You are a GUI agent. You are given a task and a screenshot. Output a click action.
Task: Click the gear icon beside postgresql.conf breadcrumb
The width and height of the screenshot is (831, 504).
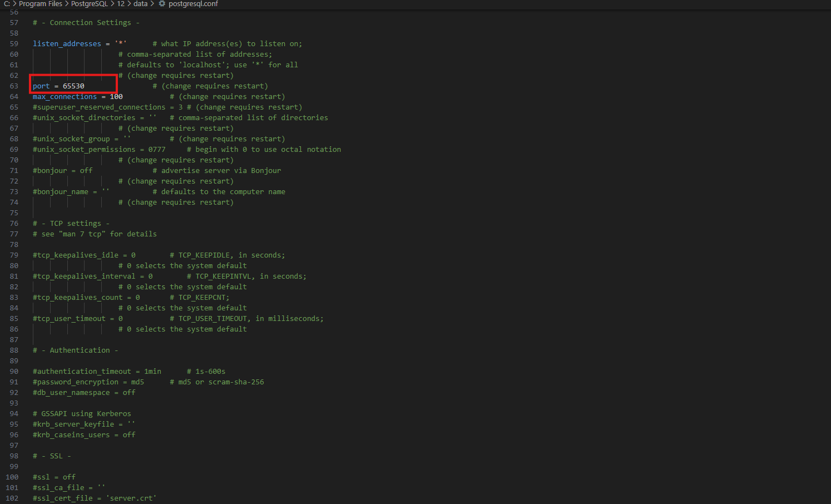[162, 4]
